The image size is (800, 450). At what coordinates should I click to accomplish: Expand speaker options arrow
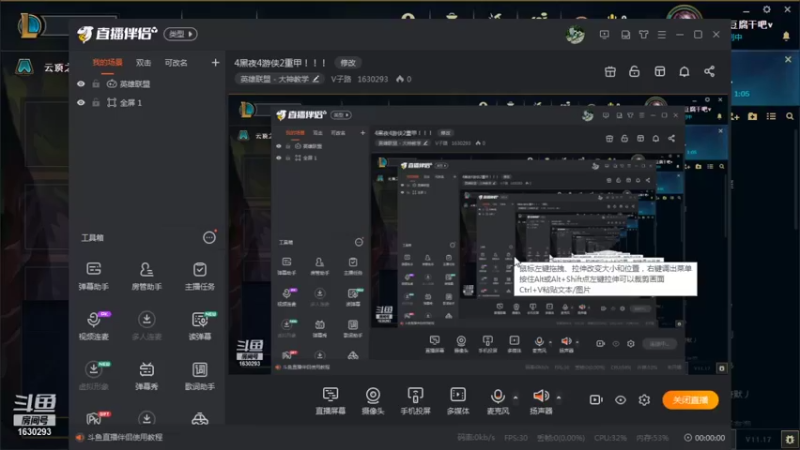(559, 397)
